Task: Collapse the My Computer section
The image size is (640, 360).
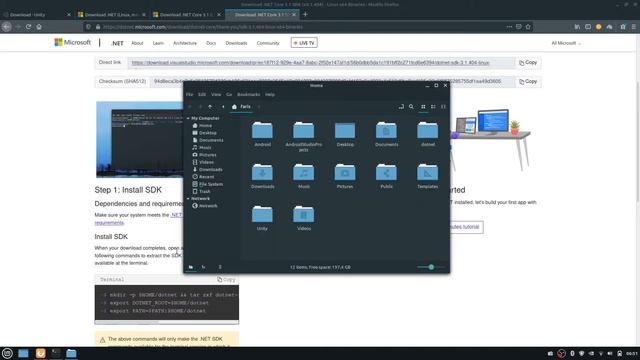Action: tap(188, 118)
